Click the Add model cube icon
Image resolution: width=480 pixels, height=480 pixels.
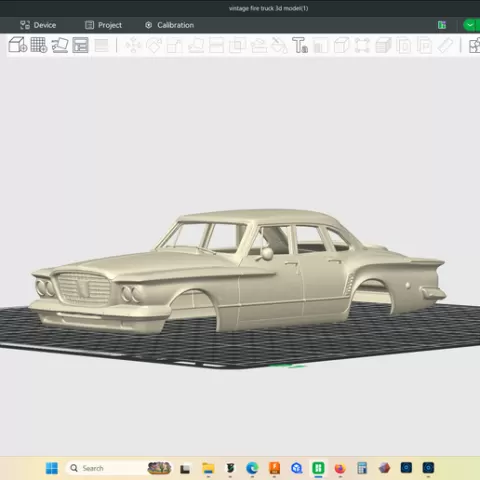[x=17, y=45]
